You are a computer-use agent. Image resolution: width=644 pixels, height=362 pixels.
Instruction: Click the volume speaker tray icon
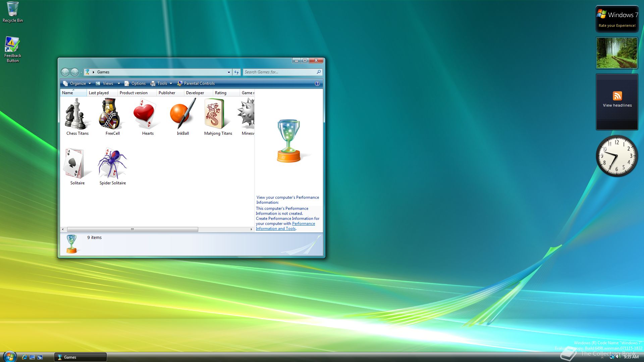click(618, 357)
